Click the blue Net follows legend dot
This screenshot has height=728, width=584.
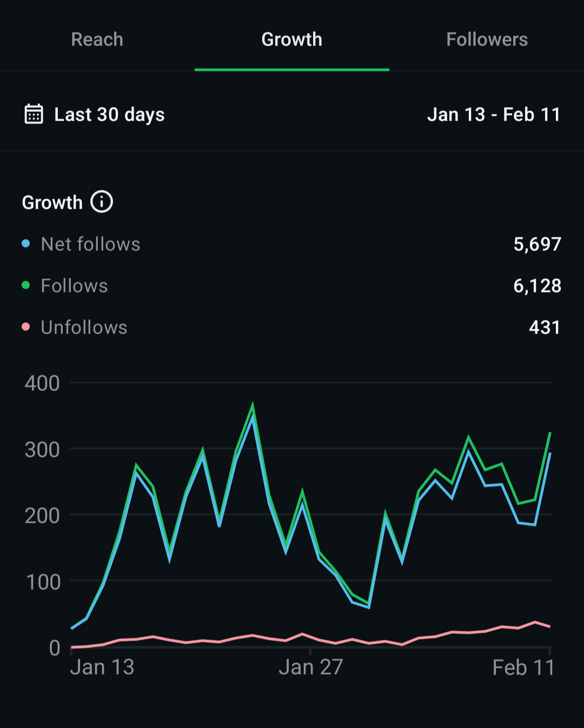[25, 244]
